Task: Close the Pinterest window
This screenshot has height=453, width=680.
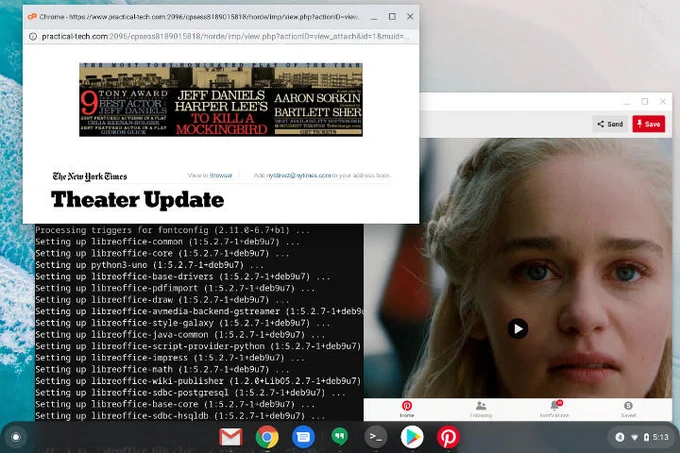Action: pos(663,101)
